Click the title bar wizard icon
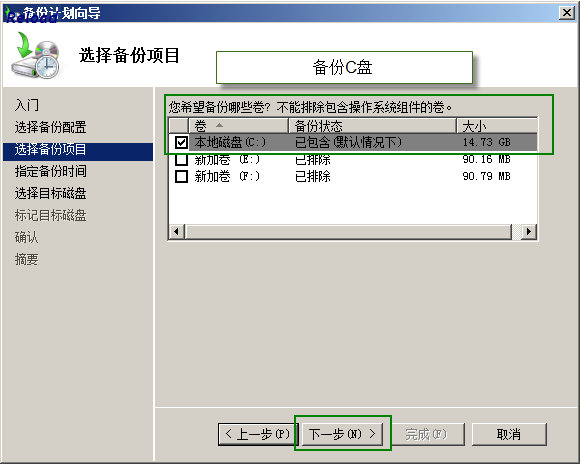 click(x=12, y=14)
